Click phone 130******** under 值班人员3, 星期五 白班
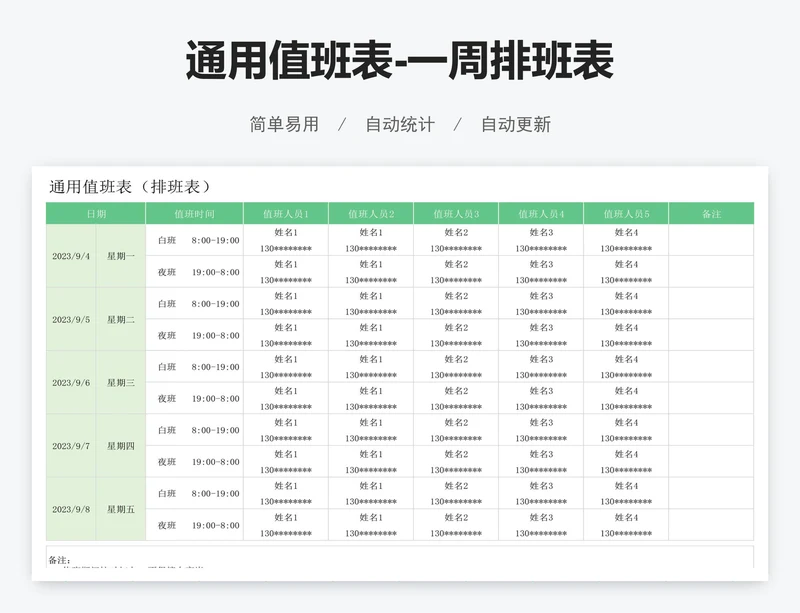Screen dimensions: 800x613 pyautogui.click(x=456, y=502)
